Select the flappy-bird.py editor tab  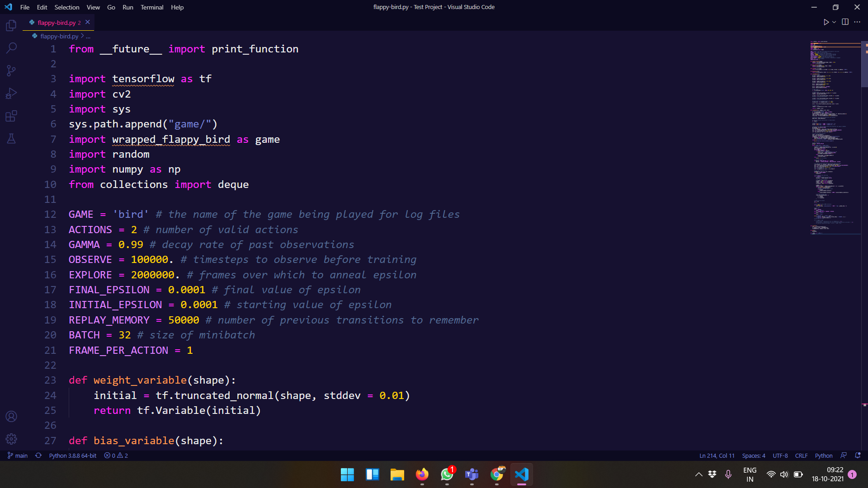click(56, 23)
